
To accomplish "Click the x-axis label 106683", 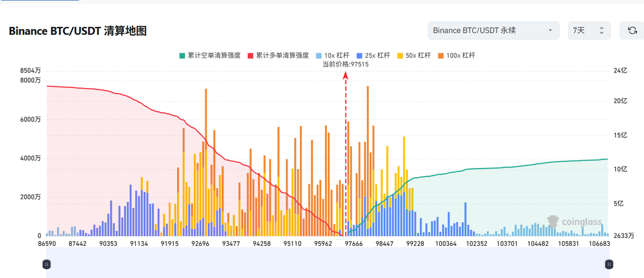I will coord(599,243).
